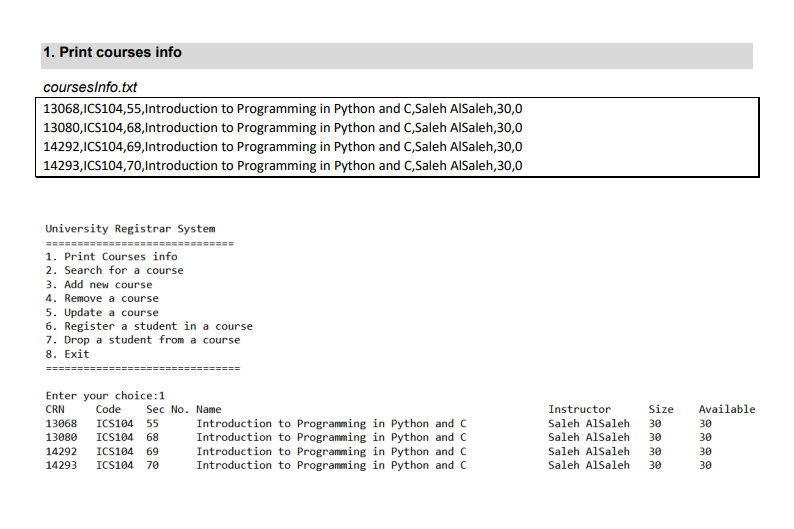794x529 pixels.
Task: Click the Size value in the 13068 row
Action: (x=655, y=423)
